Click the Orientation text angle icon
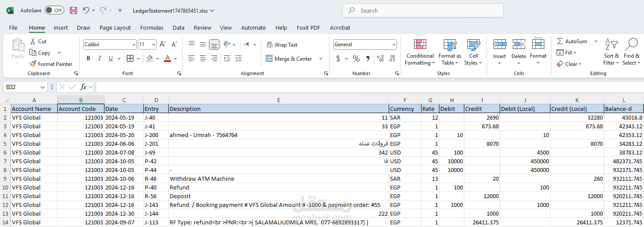Image resolution: width=644 pixels, height=227 pixels. point(227,44)
